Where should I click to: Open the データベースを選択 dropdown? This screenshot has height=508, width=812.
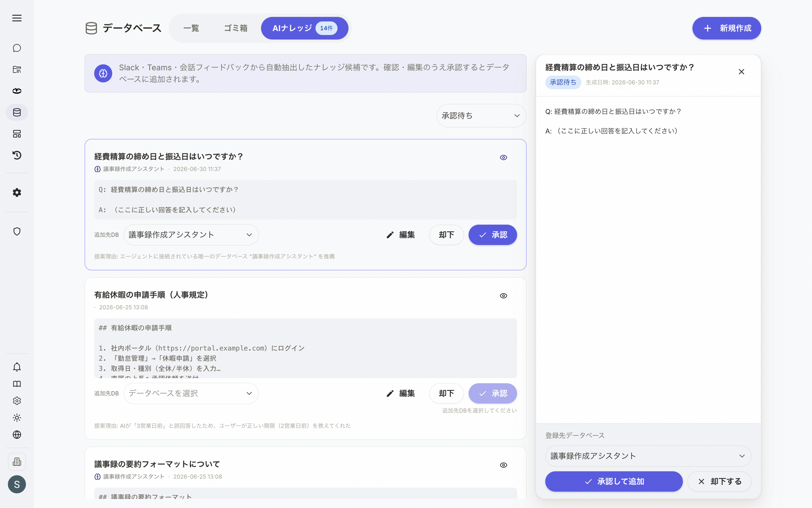tap(191, 393)
